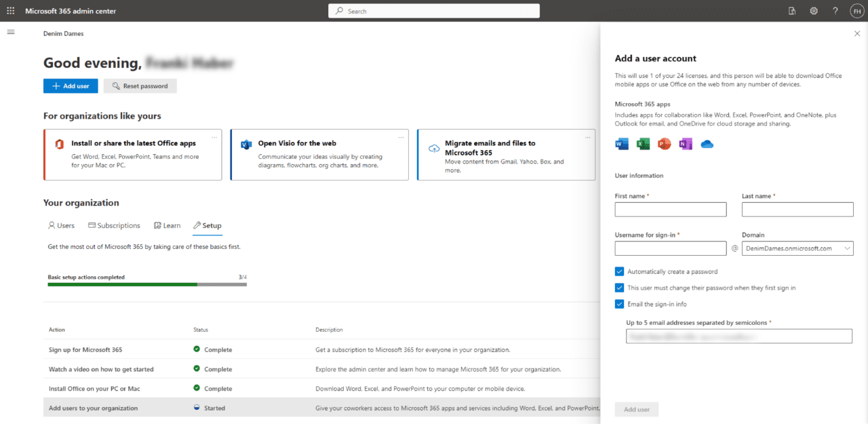Image resolution: width=868 pixels, height=424 pixels.
Task: Uncheck Email the sign-in info
Action: pos(619,303)
